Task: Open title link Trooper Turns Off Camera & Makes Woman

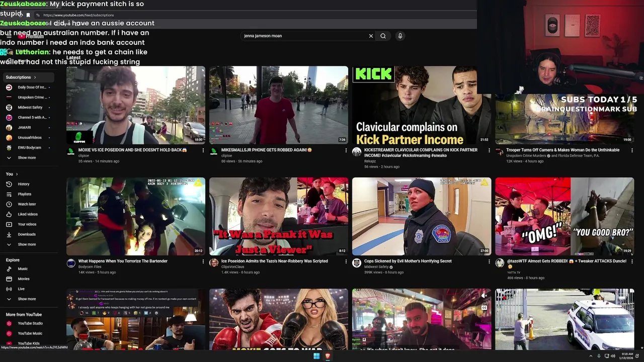Action: pyautogui.click(x=563, y=150)
